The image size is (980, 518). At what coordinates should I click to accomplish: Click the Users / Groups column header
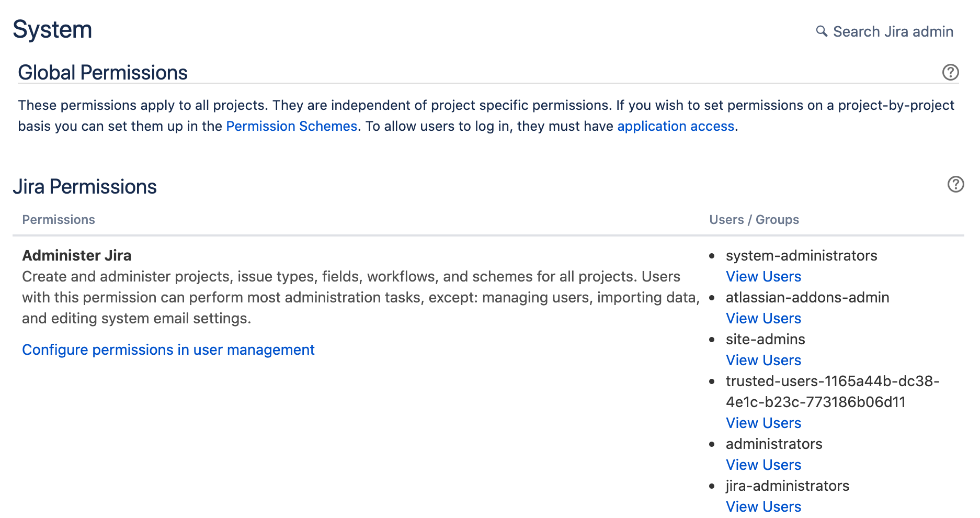pyautogui.click(x=754, y=220)
